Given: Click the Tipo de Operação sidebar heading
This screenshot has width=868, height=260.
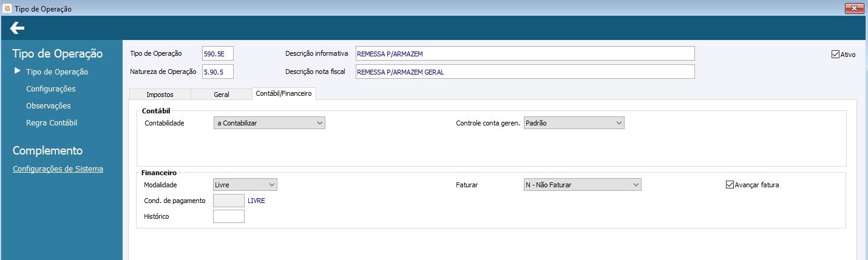Looking at the screenshot, I should 58,53.
